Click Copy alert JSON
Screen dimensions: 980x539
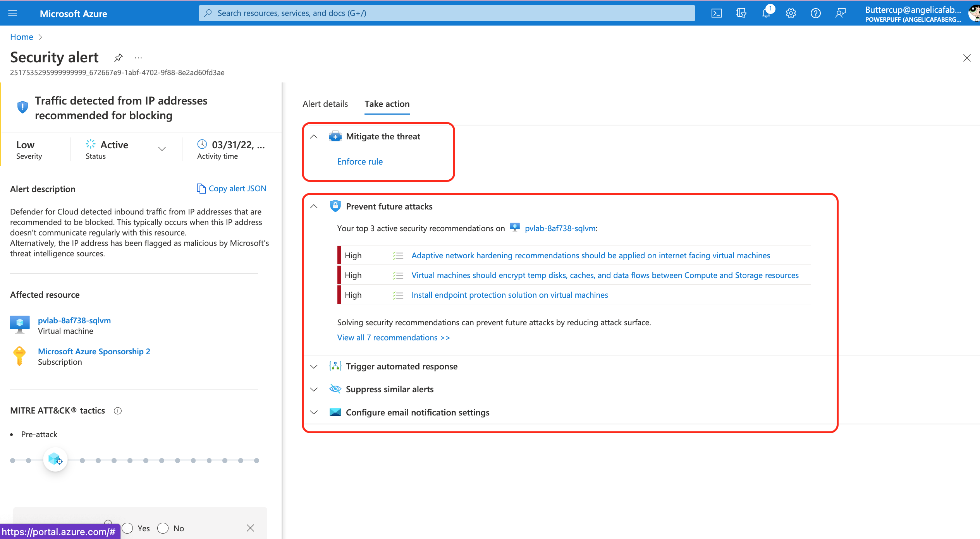[232, 189]
